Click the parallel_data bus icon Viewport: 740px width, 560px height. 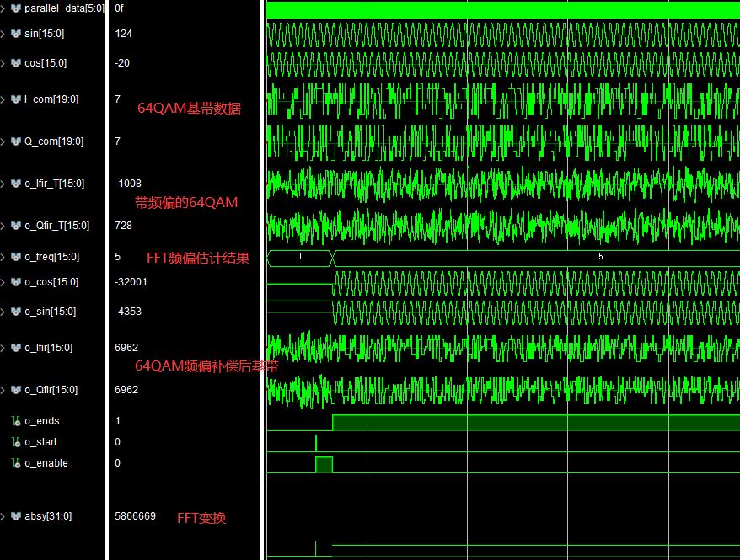click(16, 8)
